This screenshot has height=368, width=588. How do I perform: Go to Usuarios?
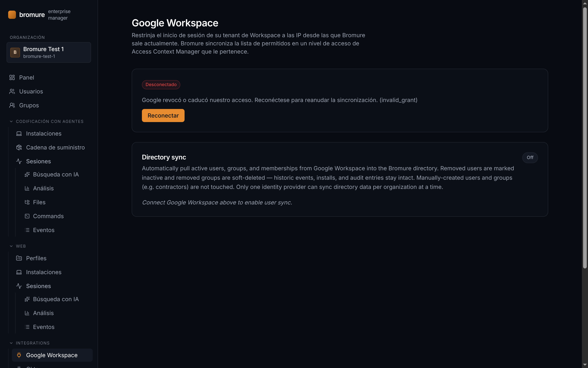click(49, 91)
